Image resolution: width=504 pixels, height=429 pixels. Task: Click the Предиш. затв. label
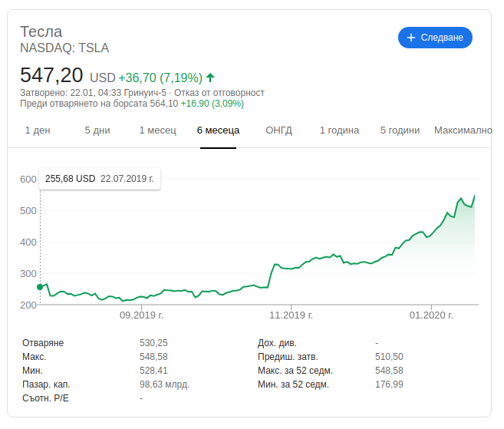click(x=288, y=357)
